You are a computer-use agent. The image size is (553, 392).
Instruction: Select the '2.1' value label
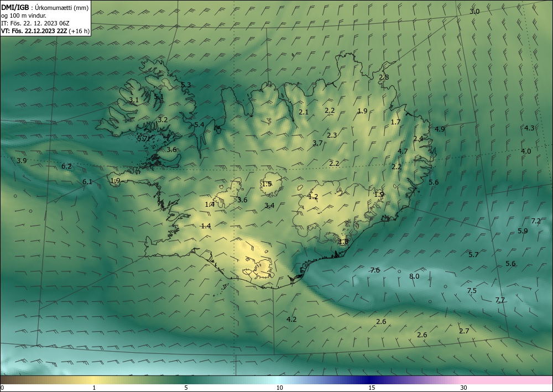304,112
